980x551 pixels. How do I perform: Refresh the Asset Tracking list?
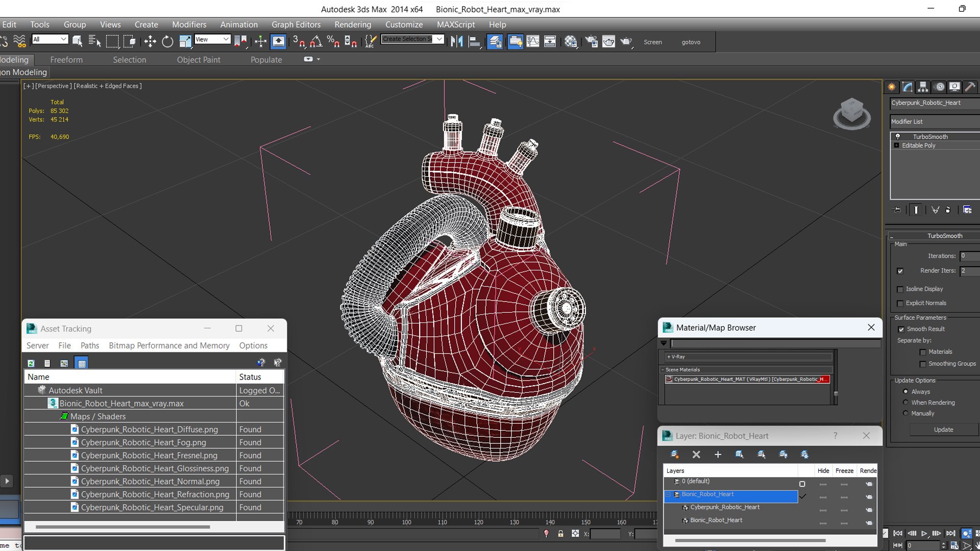point(31,363)
